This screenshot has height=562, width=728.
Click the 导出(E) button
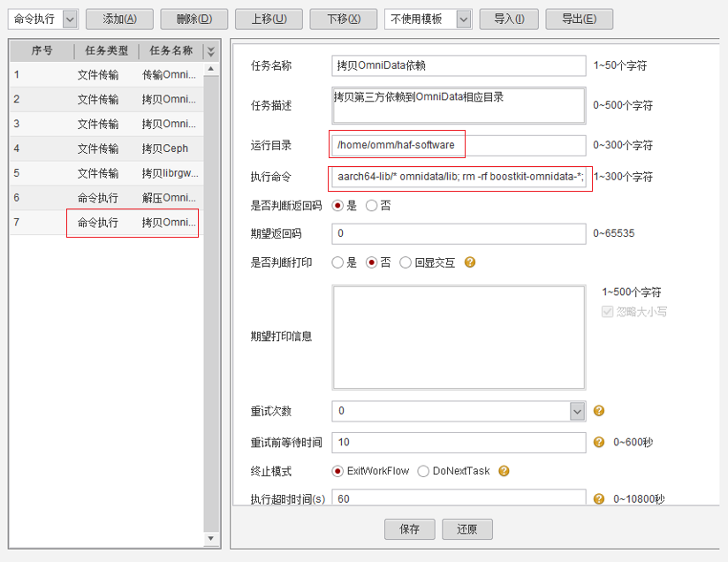coord(579,19)
